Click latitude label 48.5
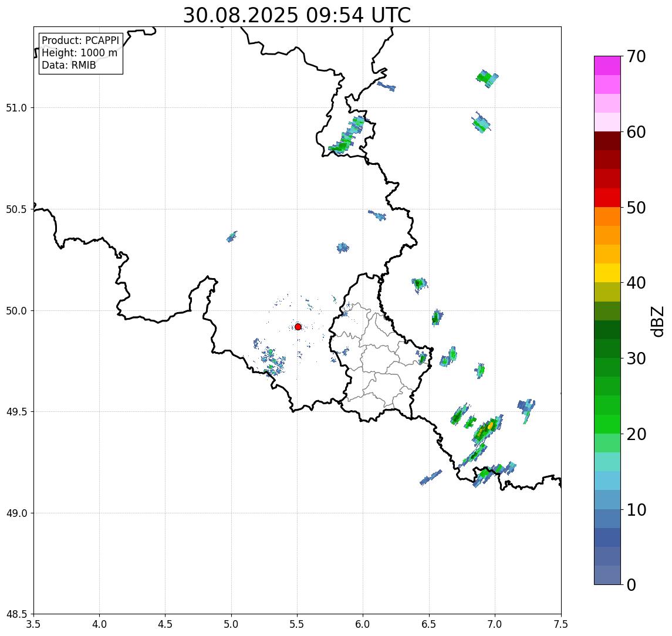Image resolution: width=672 pixels, height=636 pixels. 16,614
